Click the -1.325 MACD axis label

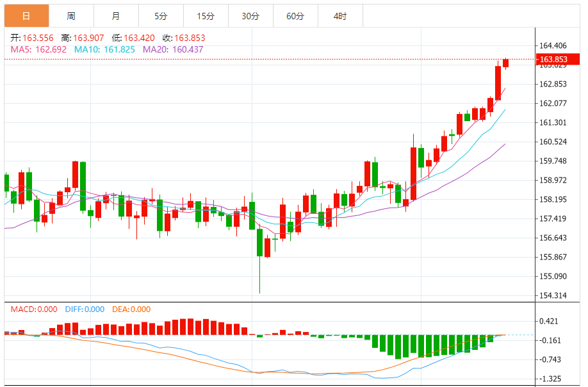tap(550, 379)
